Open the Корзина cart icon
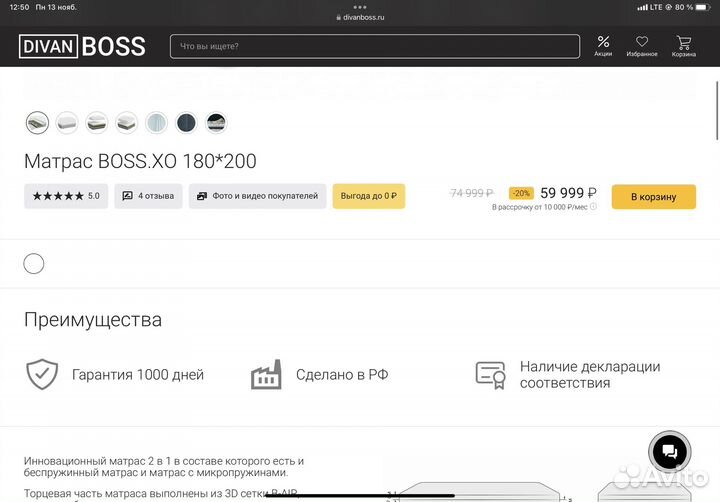This screenshot has height=502, width=720. tap(683, 46)
